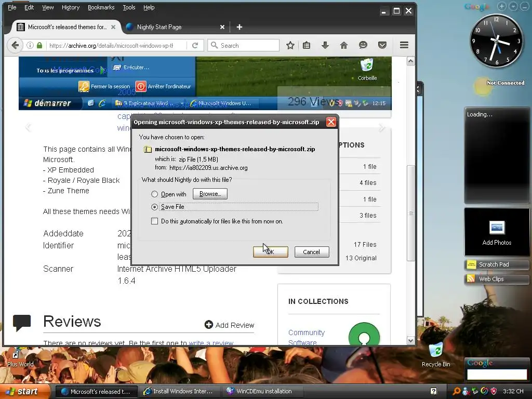Screen dimensions: 532x399
Task: Switch to Install Windows Internet taskbar item
Action: coord(180,391)
